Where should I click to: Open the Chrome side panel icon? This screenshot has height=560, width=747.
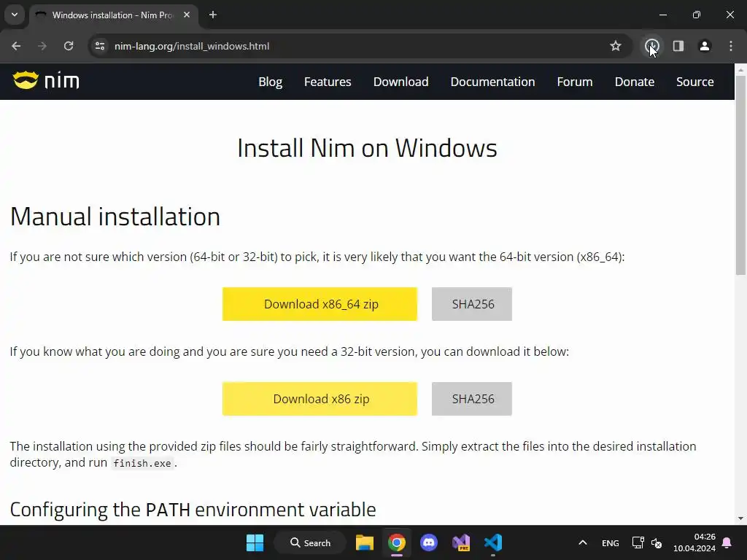click(678, 46)
